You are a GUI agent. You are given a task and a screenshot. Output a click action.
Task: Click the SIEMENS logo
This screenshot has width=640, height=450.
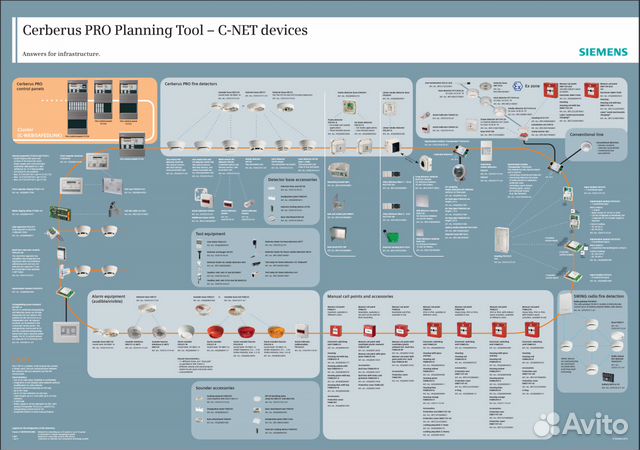pyautogui.click(x=603, y=52)
